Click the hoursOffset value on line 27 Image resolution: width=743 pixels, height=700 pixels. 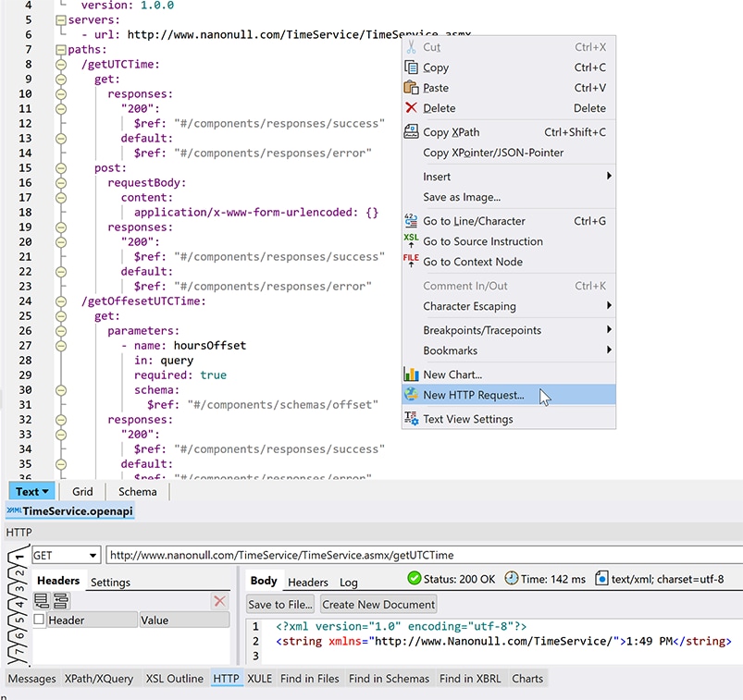[x=209, y=345]
